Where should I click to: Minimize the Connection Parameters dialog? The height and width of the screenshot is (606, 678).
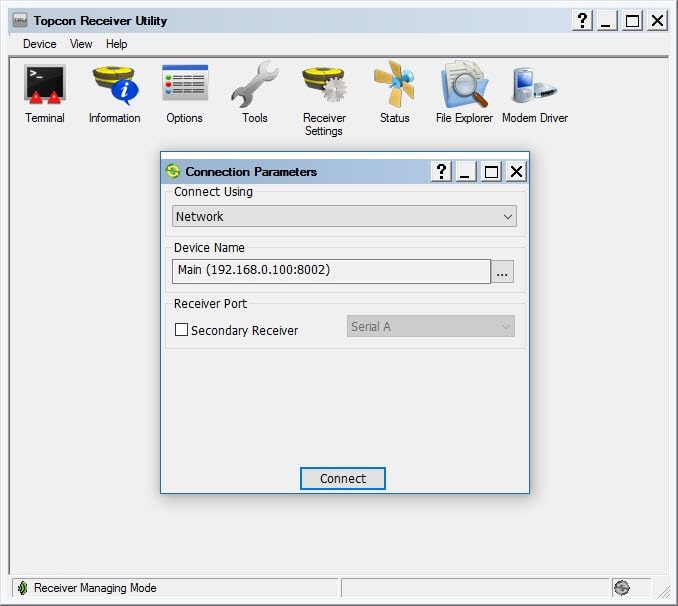[465, 172]
